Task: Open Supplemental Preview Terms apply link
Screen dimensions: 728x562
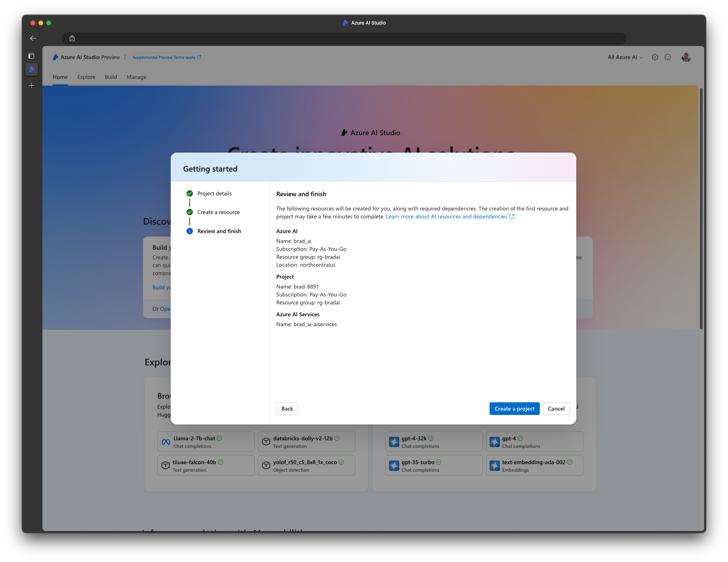Action: click(167, 57)
